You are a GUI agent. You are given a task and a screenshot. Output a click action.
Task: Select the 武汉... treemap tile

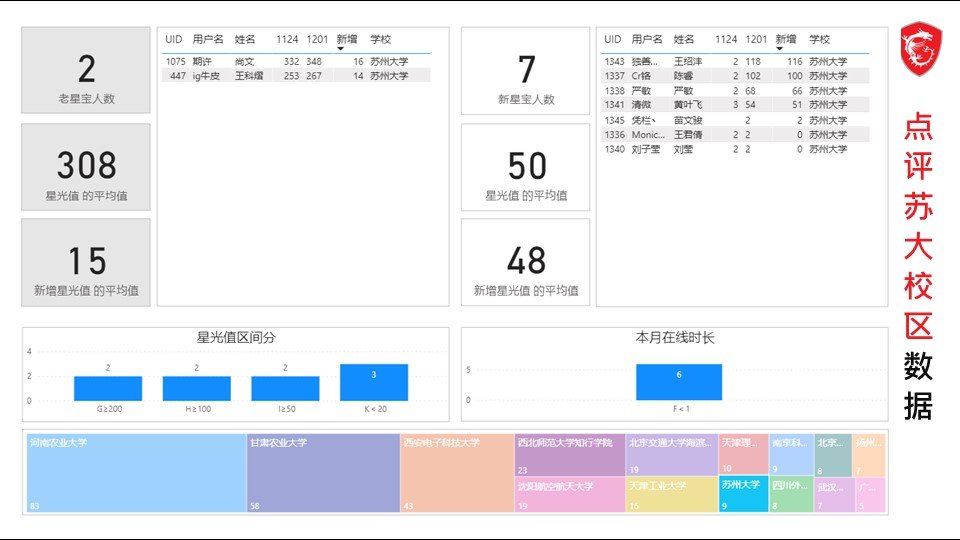pos(834,495)
